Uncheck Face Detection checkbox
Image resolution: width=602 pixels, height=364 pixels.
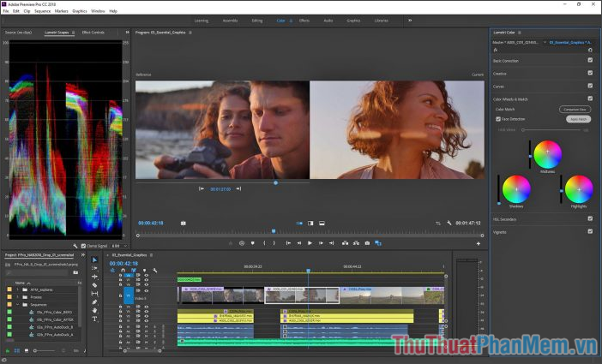(x=498, y=119)
